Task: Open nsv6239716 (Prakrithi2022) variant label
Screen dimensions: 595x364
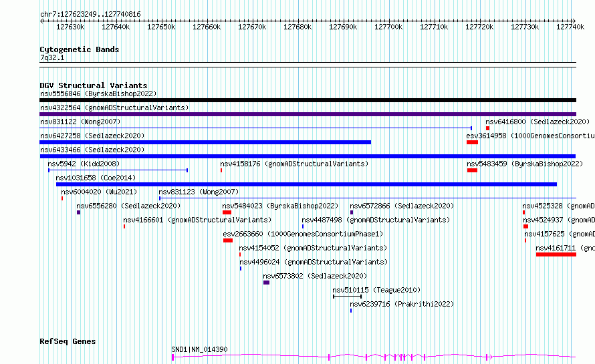Action: pos(402,304)
